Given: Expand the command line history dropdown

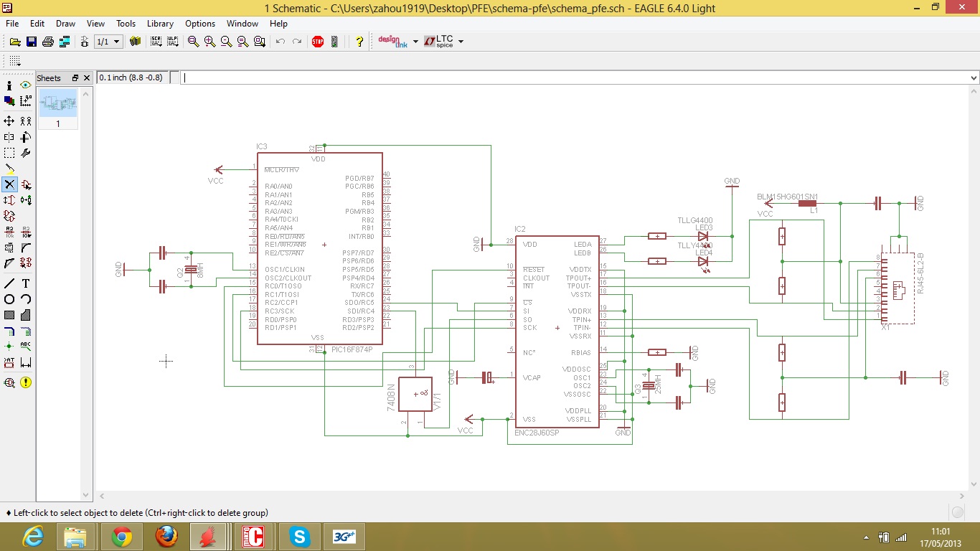Looking at the screenshot, I should coord(974,77).
